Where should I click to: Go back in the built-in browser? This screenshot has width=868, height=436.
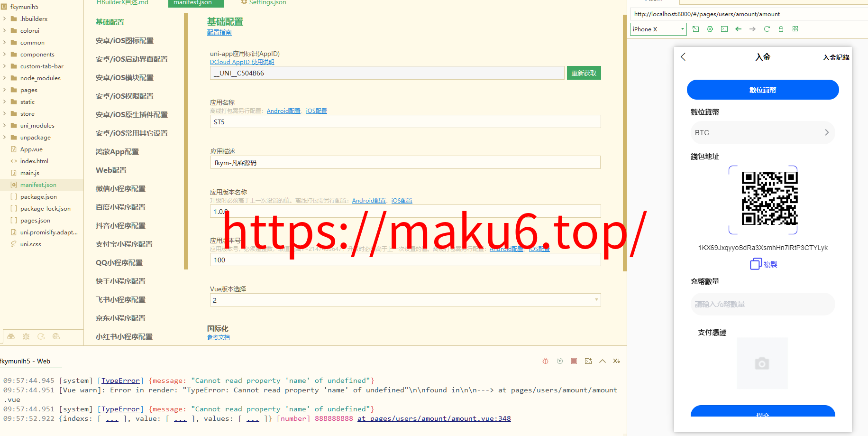(x=739, y=29)
